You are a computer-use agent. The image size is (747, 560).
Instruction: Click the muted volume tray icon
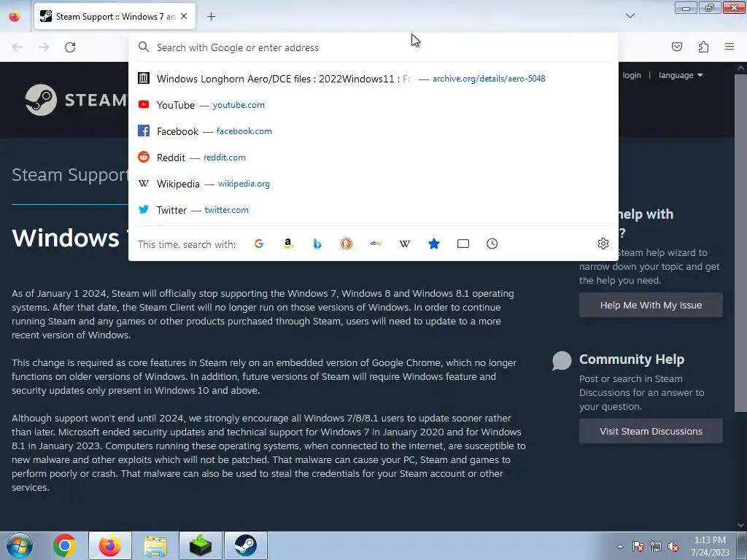click(x=673, y=546)
